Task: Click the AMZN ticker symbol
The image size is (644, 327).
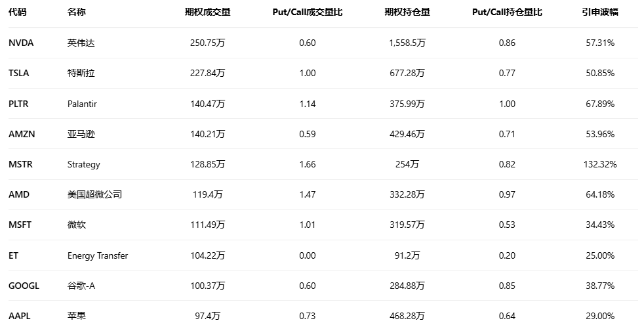Action: (21, 134)
